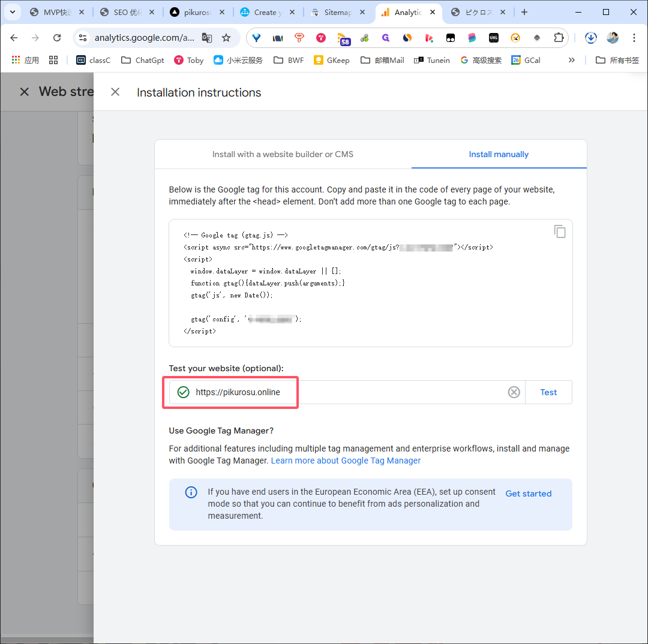Viewport: 648px width, 644px height.
Task: Open the 所有书签 all bookmarks folder
Action: click(x=617, y=61)
